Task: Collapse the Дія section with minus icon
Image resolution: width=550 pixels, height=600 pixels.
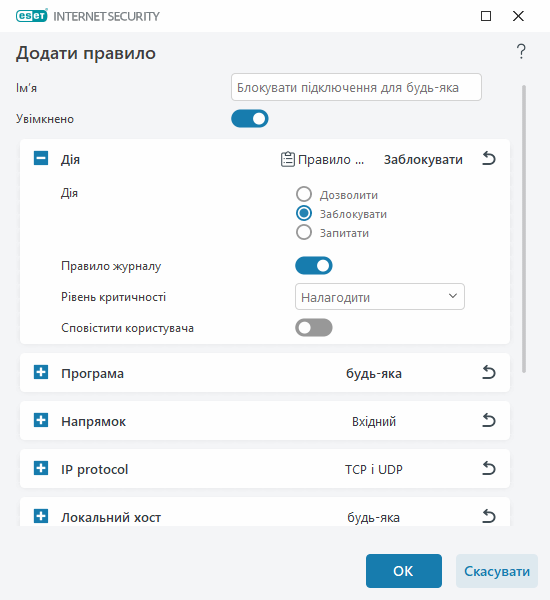Action: click(41, 158)
